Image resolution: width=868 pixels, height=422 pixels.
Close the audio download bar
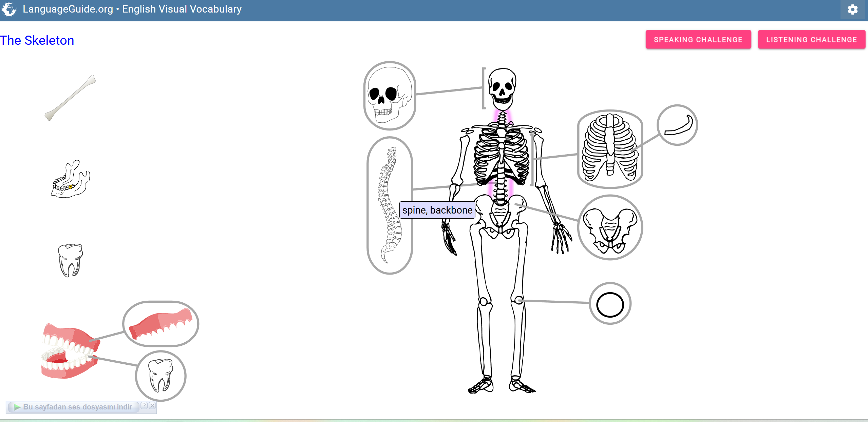[152, 405]
